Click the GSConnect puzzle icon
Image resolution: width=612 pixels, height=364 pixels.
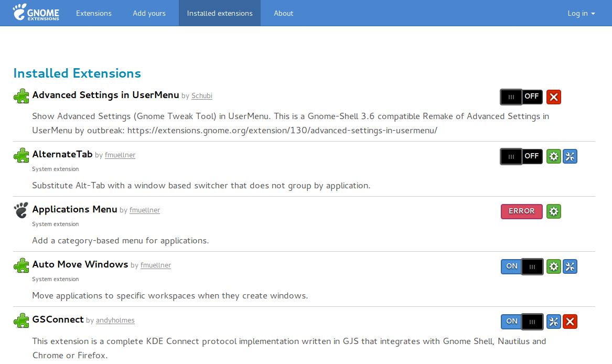click(22, 320)
